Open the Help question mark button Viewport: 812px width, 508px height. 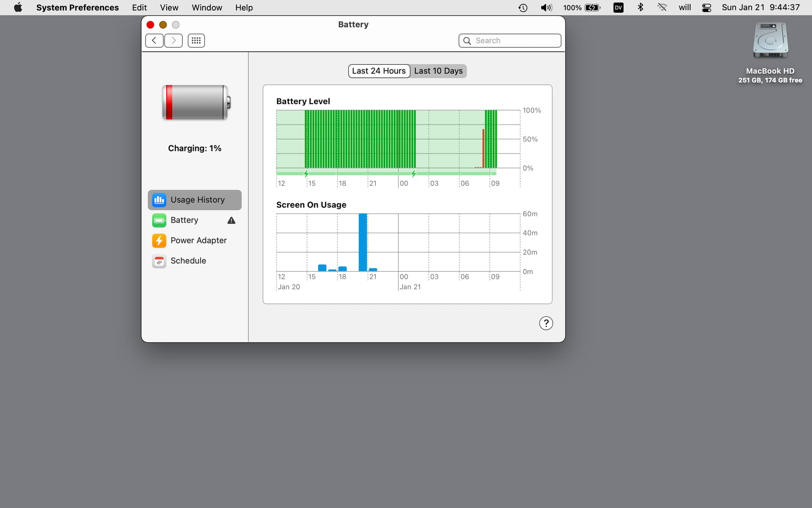(x=546, y=323)
